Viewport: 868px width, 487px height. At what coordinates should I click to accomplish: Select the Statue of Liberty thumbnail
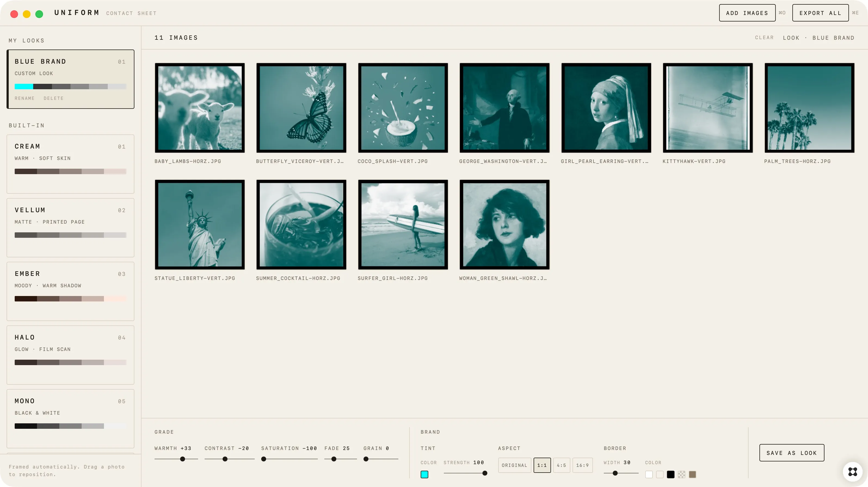pos(200,224)
